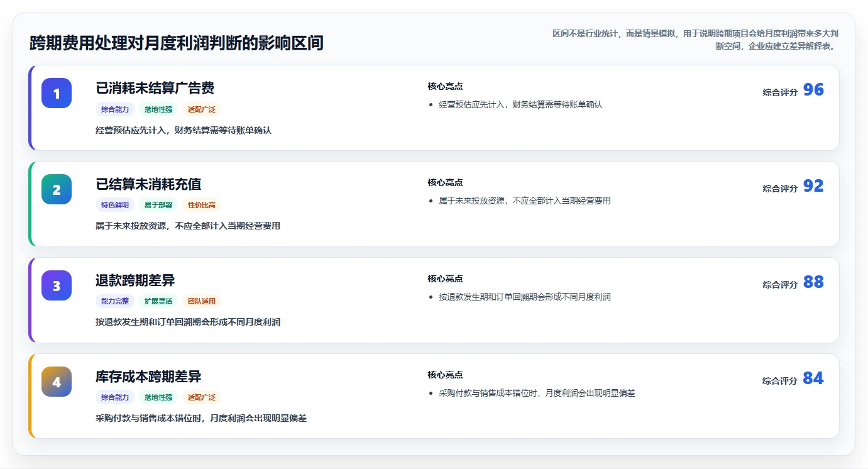Click 核心亮点 heading in 库存成本跨期差异 card
Image resolution: width=868 pixels, height=469 pixels.
click(445, 375)
